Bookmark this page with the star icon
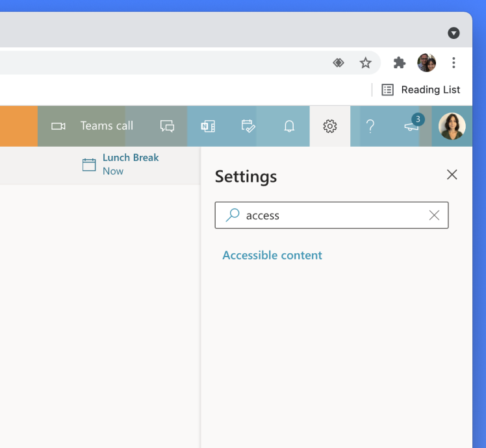Image resolution: width=486 pixels, height=448 pixels. 366,63
